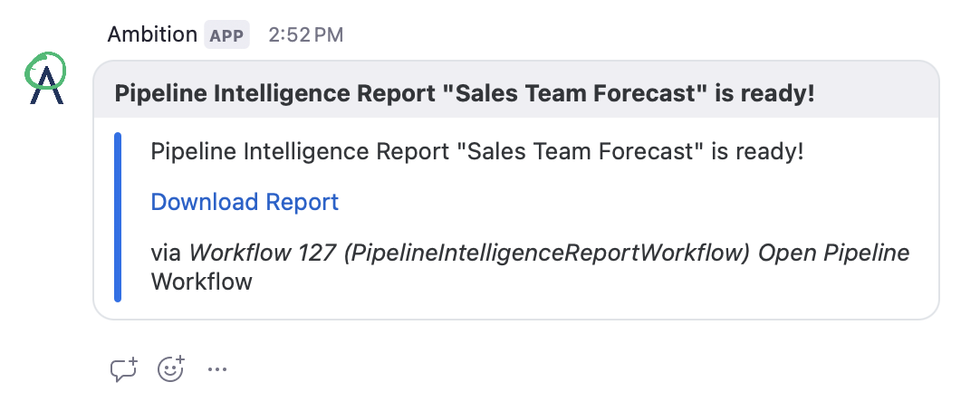The image size is (980, 411).
Task: Start a thread reply on this message
Action: pyautogui.click(x=123, y=369)
